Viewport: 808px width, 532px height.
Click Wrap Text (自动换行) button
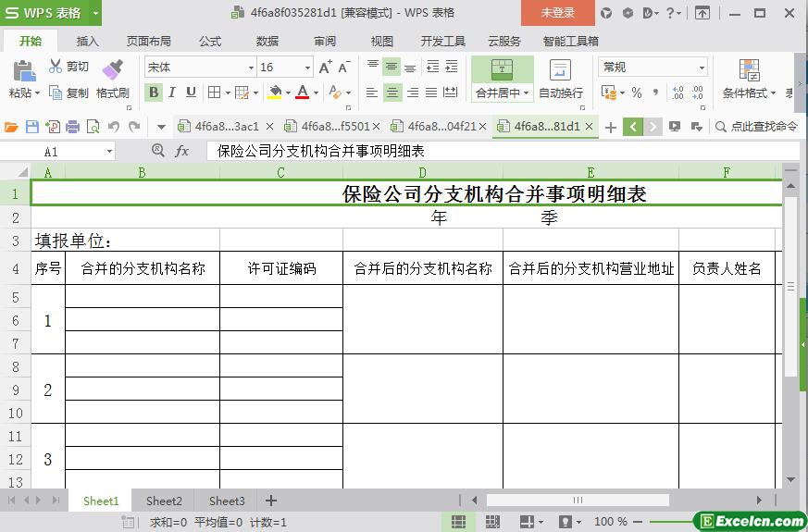point(561,79)
